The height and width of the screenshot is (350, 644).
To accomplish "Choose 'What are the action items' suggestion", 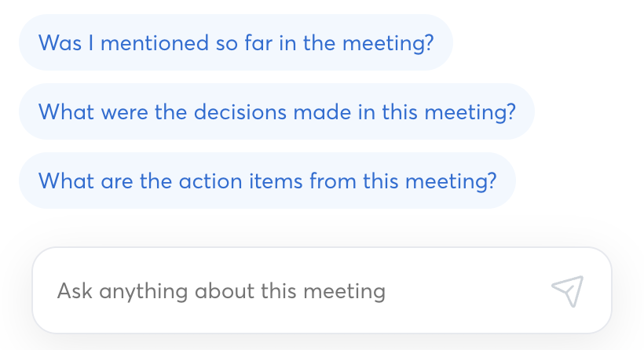I will (x=267, y=180).
